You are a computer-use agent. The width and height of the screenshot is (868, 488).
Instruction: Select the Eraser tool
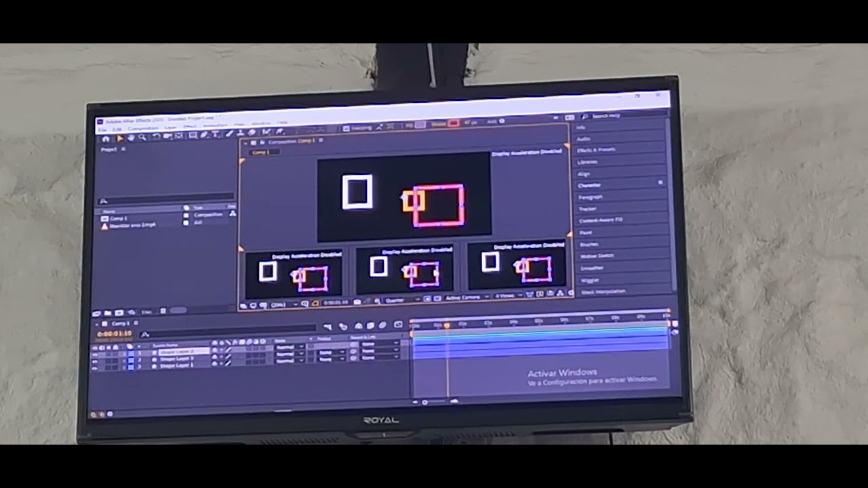click(x=252, y=133)
